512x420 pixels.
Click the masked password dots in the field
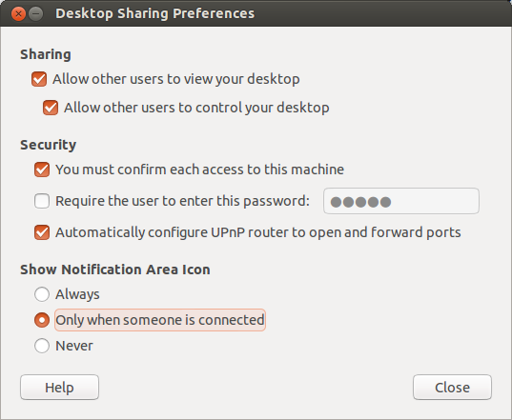[360, 202]
